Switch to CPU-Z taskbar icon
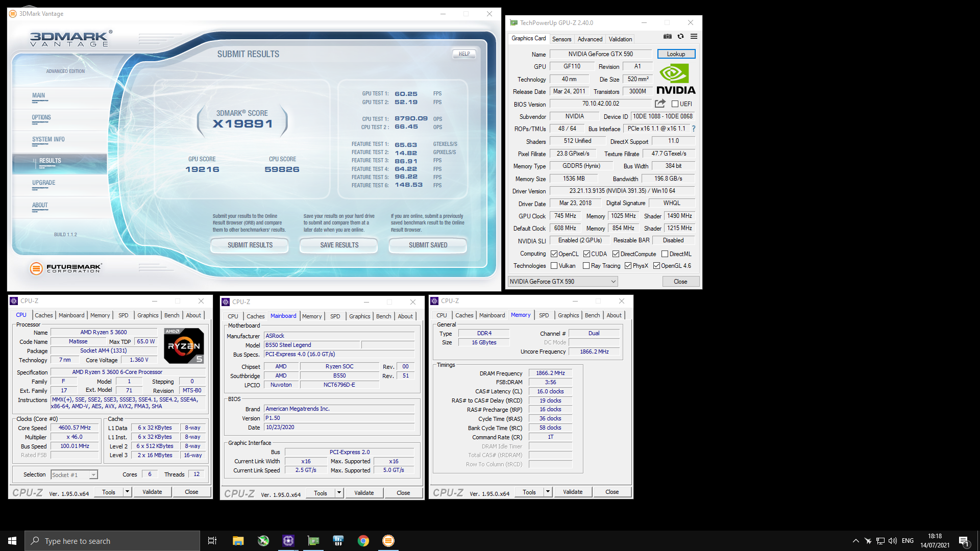Viewport: 980px width, 551px height. click(x=288, y=541)
